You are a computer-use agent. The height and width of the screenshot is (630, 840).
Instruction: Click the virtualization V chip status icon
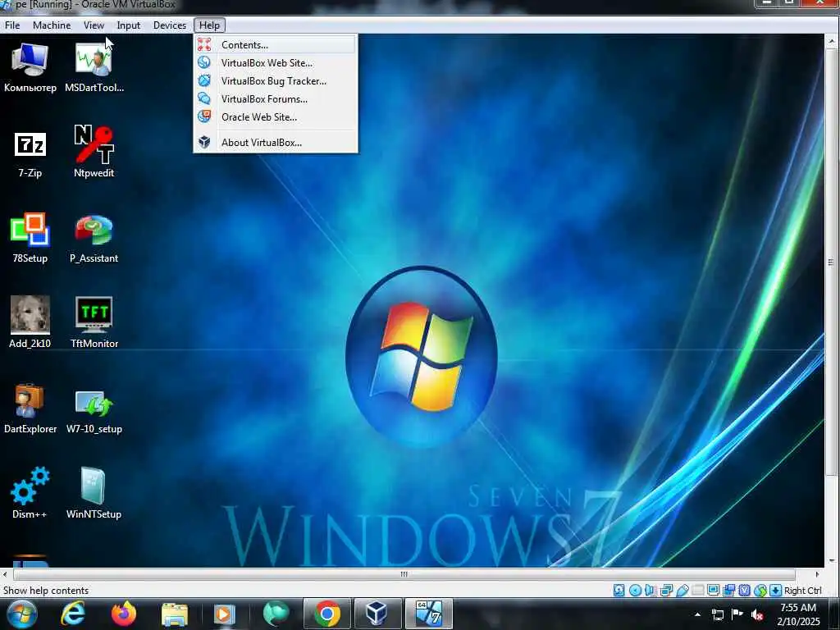[744, 591]
